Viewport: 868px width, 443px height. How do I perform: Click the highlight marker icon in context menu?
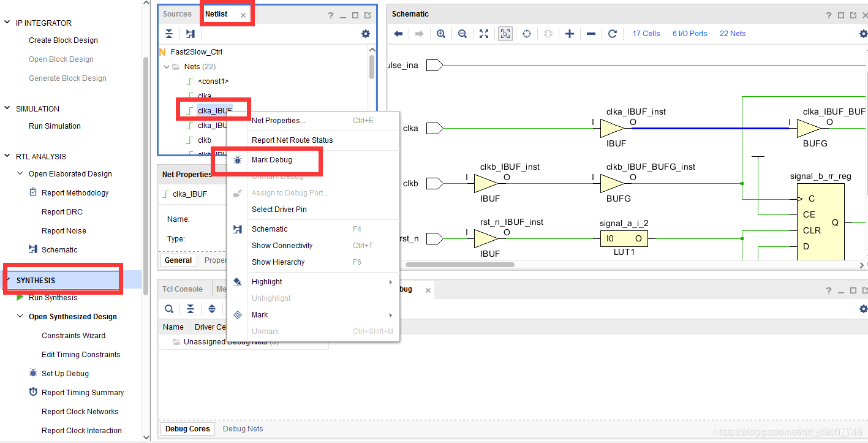pos(238,282)
